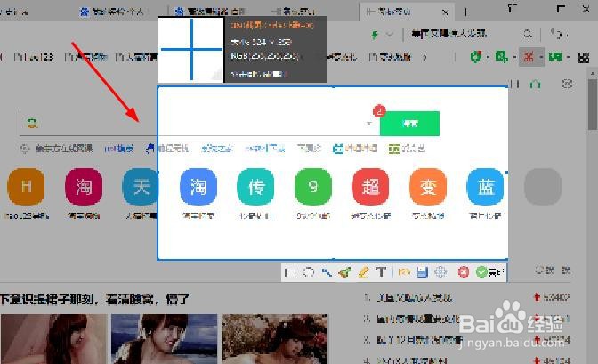598x364 pixels.
Task: Open dropdown next to green shield icon
Action: [x=488, y=58]
